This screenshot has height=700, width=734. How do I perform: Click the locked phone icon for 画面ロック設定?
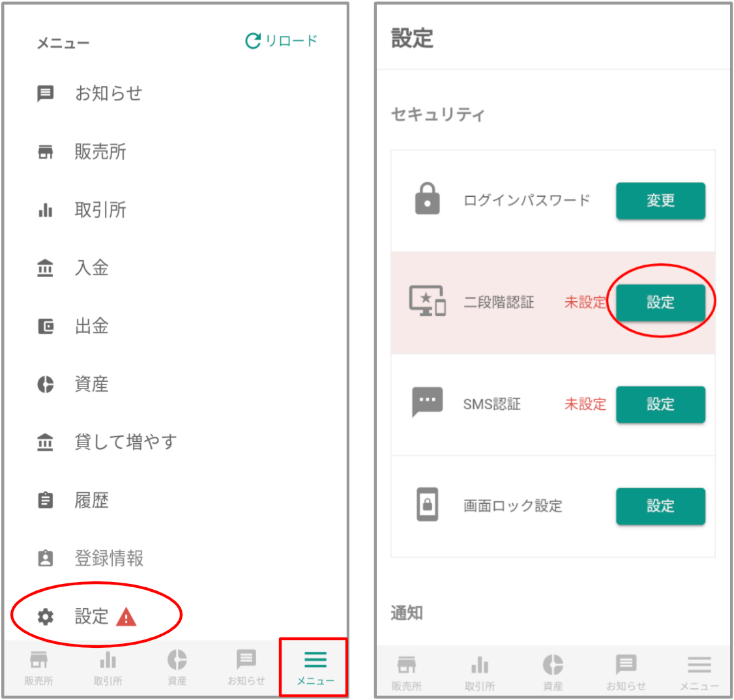pos(428,504)
